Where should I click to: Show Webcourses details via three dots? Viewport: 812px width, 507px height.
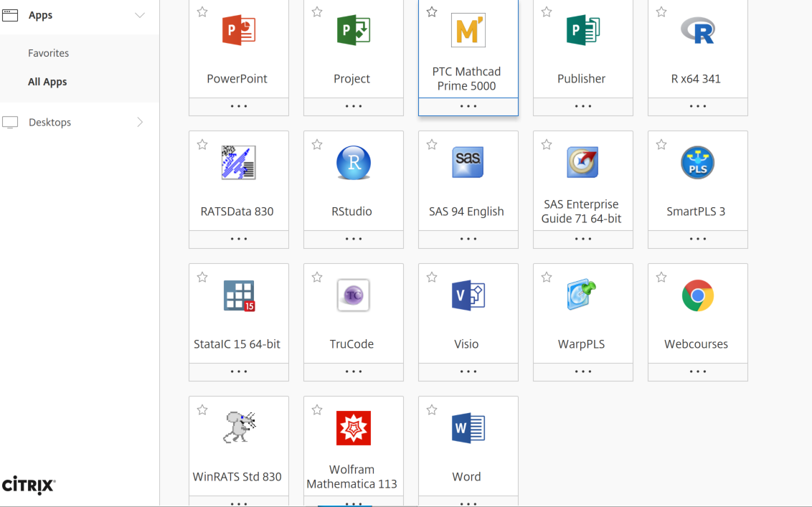pos(697,371)
